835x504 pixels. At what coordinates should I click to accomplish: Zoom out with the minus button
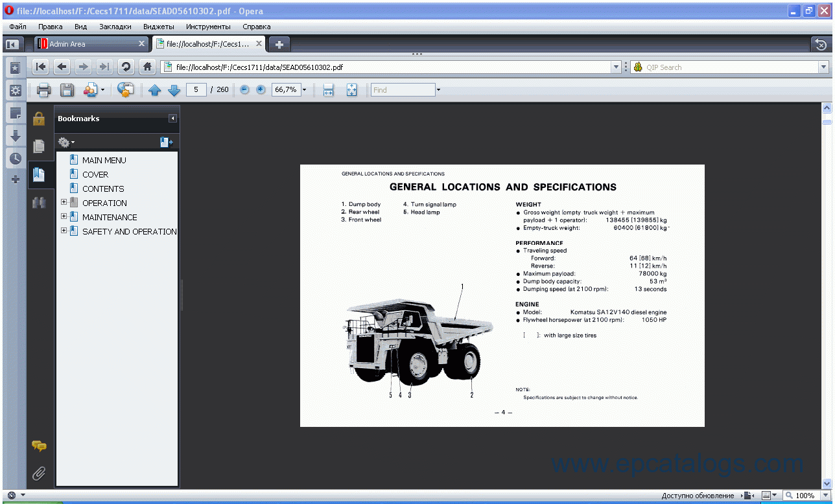click(x=244, y=90)
